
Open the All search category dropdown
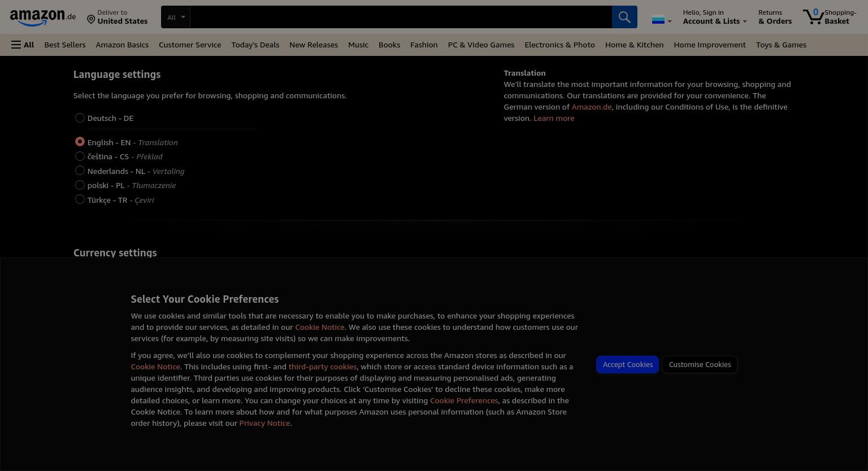(x=176, y=17)
